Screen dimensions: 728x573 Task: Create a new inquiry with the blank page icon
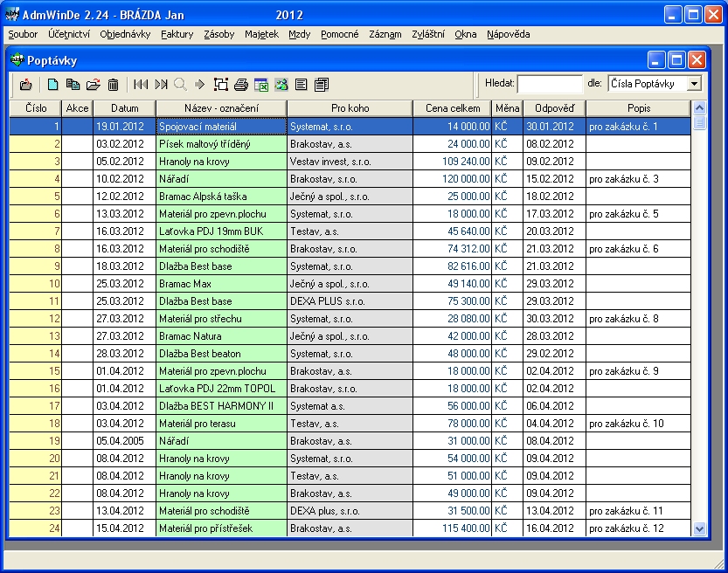(53, 85)
